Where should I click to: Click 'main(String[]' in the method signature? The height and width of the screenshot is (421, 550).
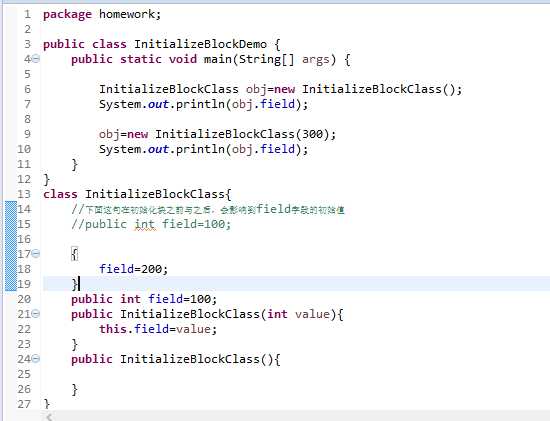click(x=249, y=59)
